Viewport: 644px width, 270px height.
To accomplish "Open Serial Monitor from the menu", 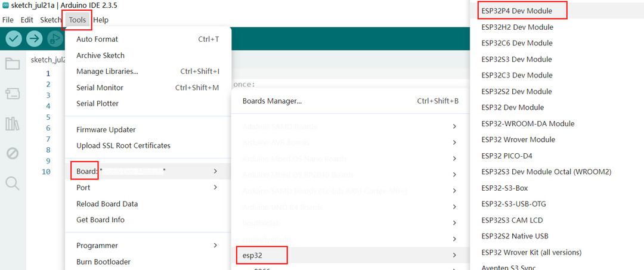I will (x=148, y=88).
